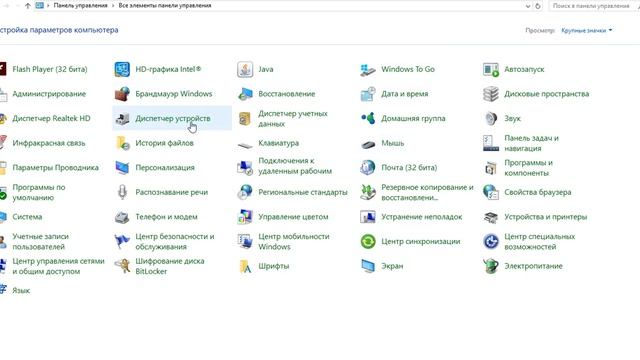Viewport: 640px width, 360px height.
Task: Open the Программы по умолчанию link
Action: (39, 192)
